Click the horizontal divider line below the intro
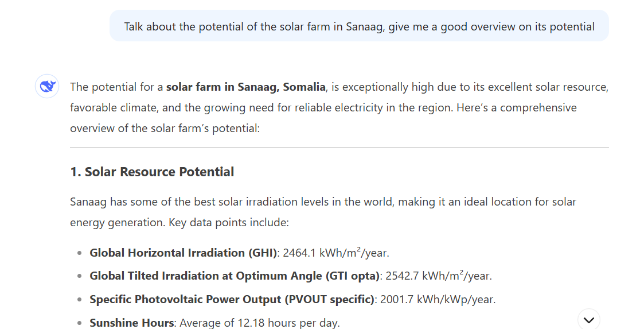 pos(339,148)
